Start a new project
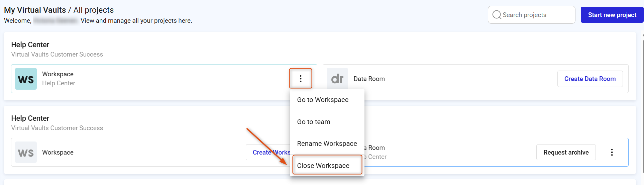This screenshot has height=185, width=644. [612, 15]
